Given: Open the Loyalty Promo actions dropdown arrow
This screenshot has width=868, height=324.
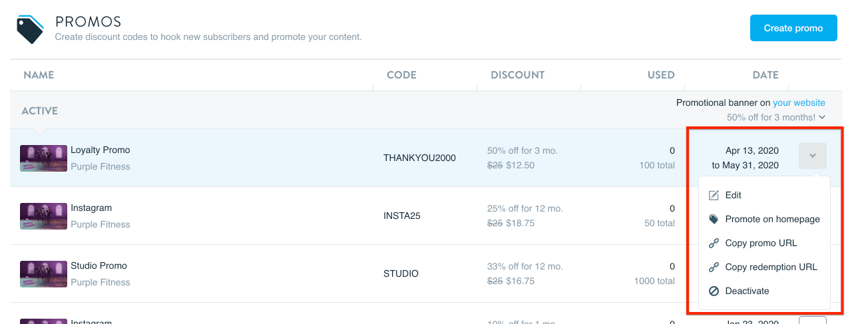Looking at the screenshot, I should [x=812, y=156].
